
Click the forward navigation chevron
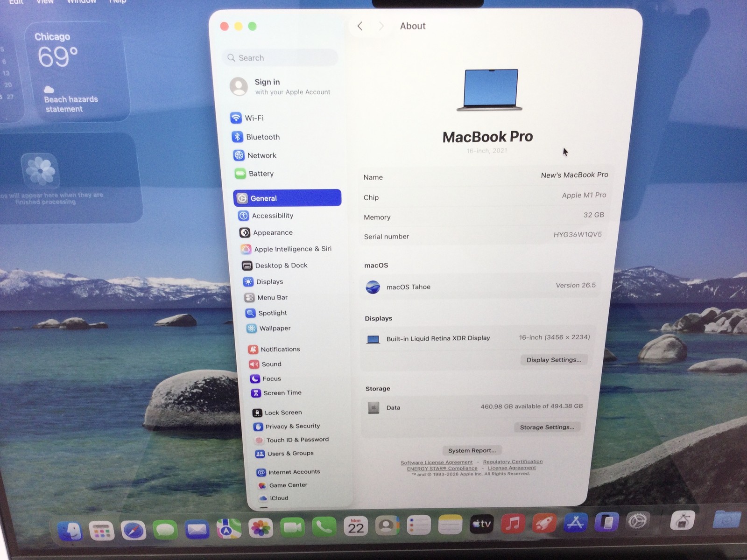coord(381,26)
